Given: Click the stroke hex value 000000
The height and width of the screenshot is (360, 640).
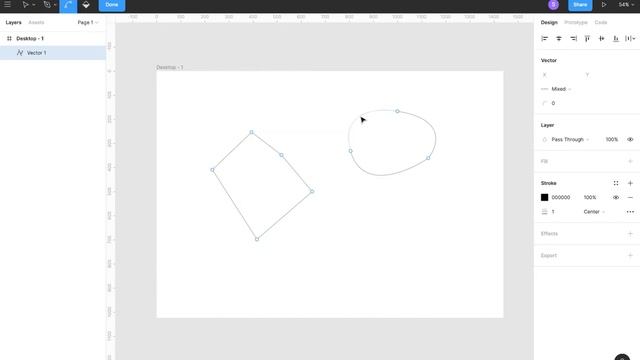Looking at the screenshot, I should (561, 198).
